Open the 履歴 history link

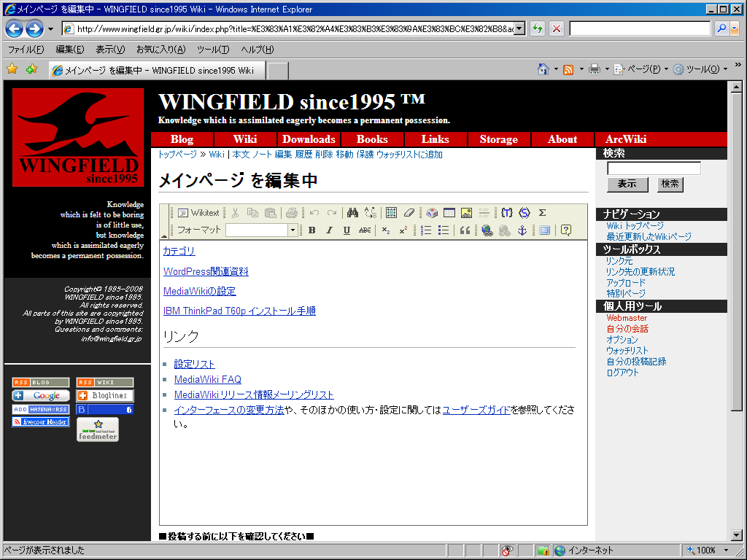(x=303, y=155)
